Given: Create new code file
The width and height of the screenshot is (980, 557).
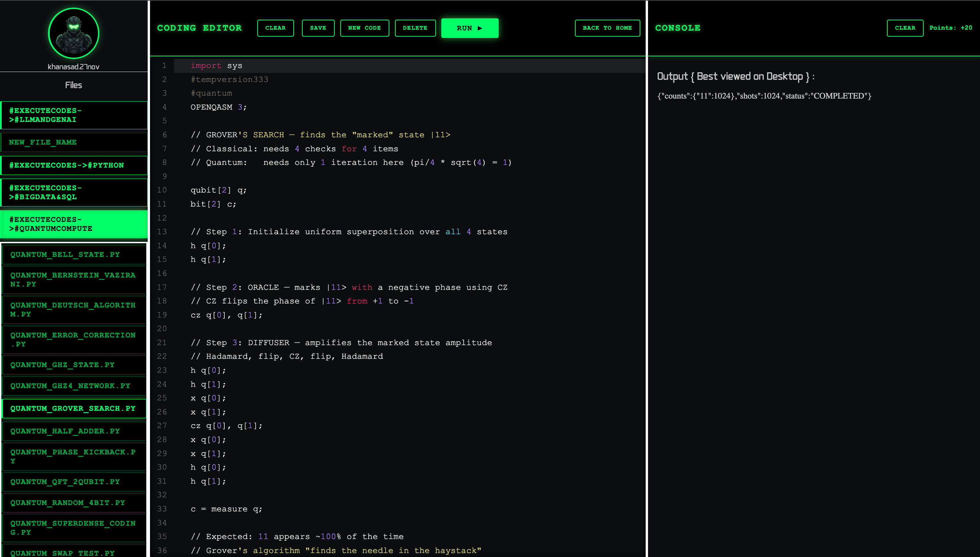Looking at the screenshot, I should coord(364,28).
